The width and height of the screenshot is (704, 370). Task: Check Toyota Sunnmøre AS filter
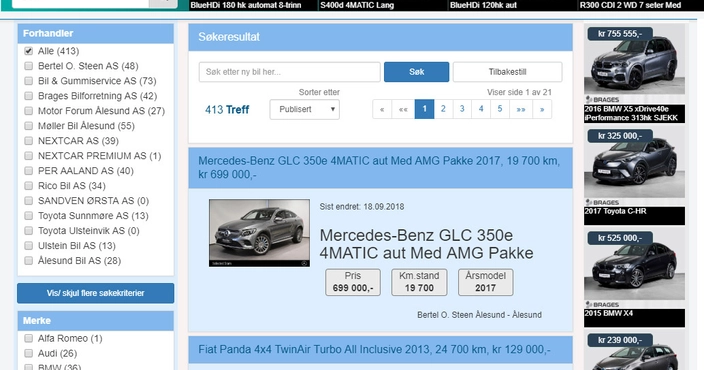(x=29, y=216)
